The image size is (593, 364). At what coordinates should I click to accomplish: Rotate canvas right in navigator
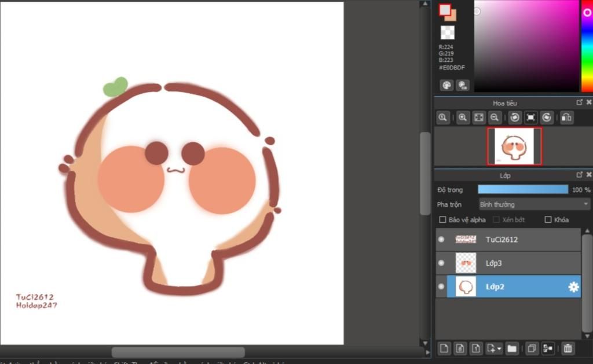[547, 117]
